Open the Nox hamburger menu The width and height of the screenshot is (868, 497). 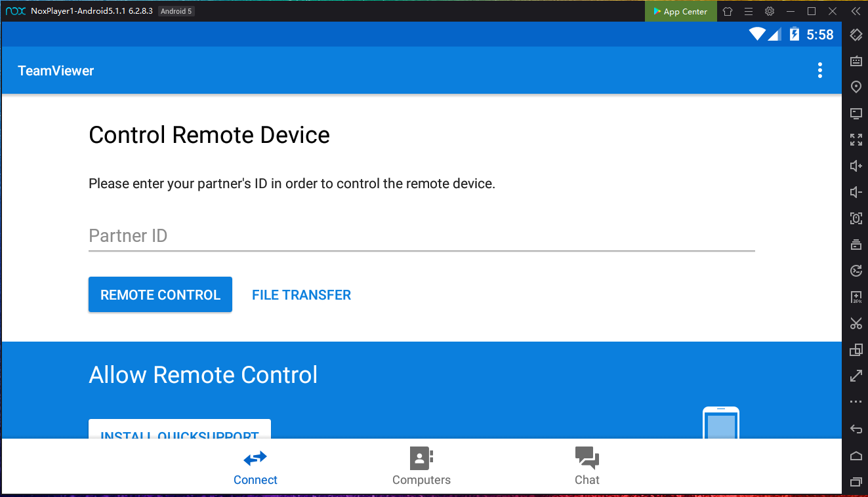(749, 11)
